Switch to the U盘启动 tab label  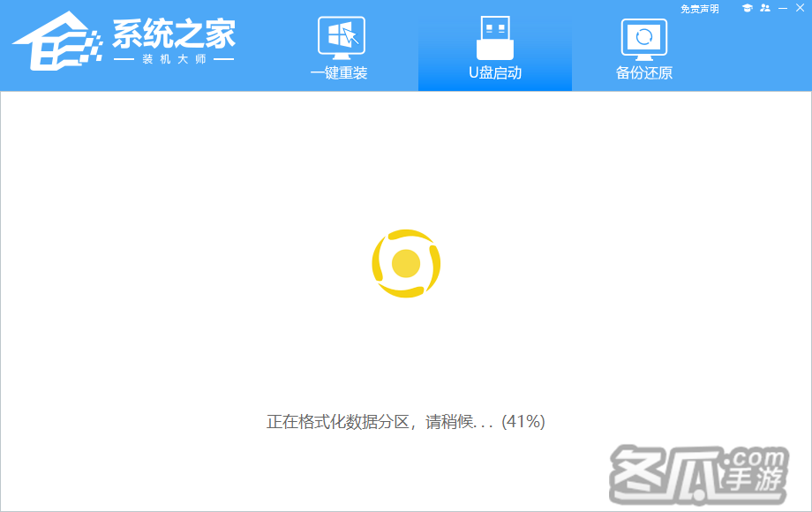[x=495, y=73]
